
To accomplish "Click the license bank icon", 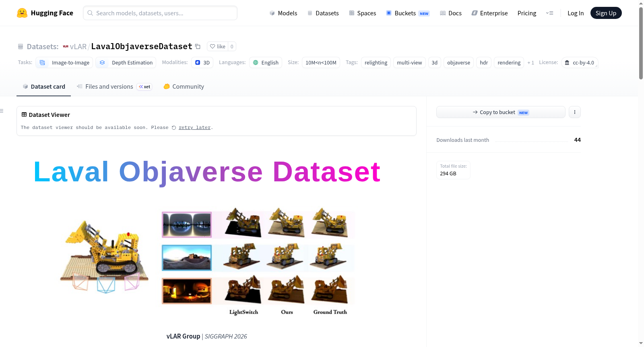I will (x=567, y=62).
